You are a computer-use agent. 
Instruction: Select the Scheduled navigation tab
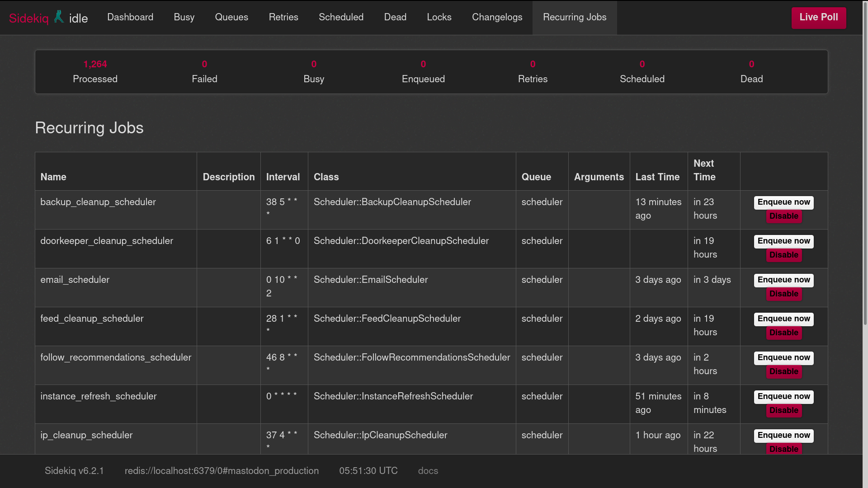[x=341, y=17]
